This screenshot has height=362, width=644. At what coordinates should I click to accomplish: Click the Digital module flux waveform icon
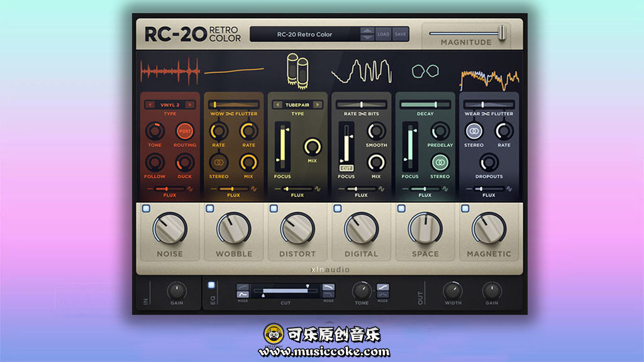[382, 189]
